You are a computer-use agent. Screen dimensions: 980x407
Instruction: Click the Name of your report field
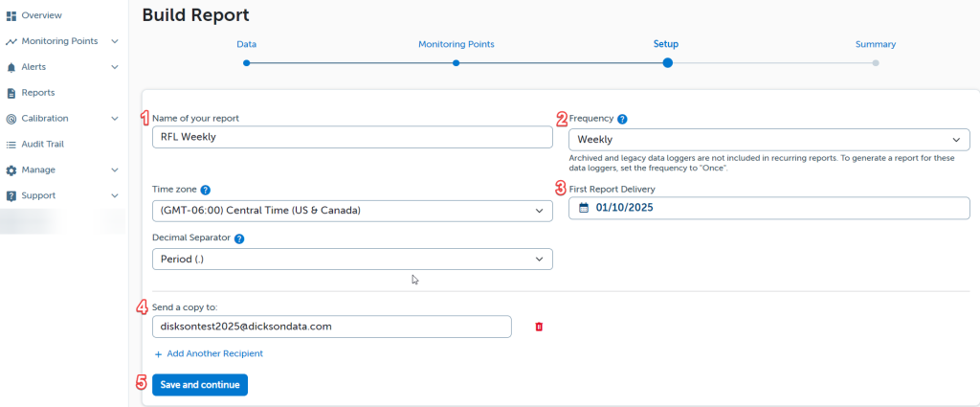[351, 137]
